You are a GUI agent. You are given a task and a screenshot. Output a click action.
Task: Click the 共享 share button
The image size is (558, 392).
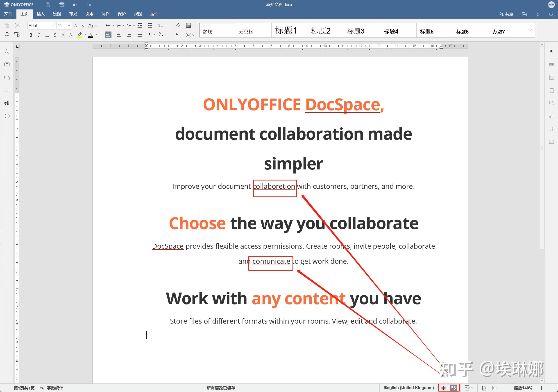click(x=506, y=14)
